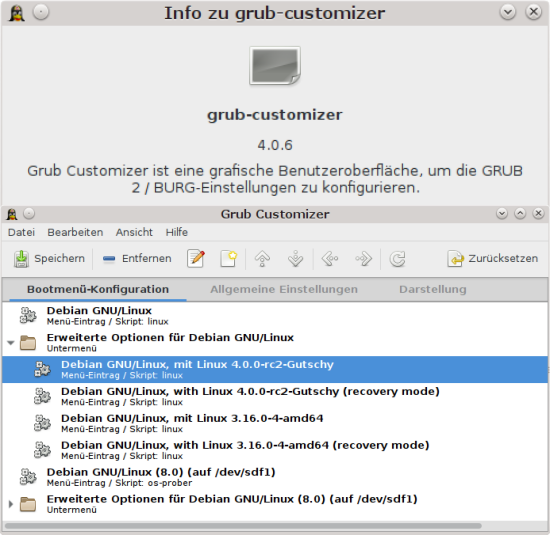Viewport: 550px width, 535px height.
Task: Open the Ansicht menu
Action: [134, 232]
